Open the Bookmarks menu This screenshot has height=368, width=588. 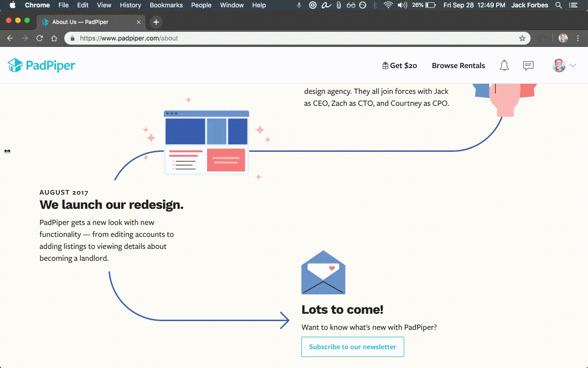(x=166, y=5)
